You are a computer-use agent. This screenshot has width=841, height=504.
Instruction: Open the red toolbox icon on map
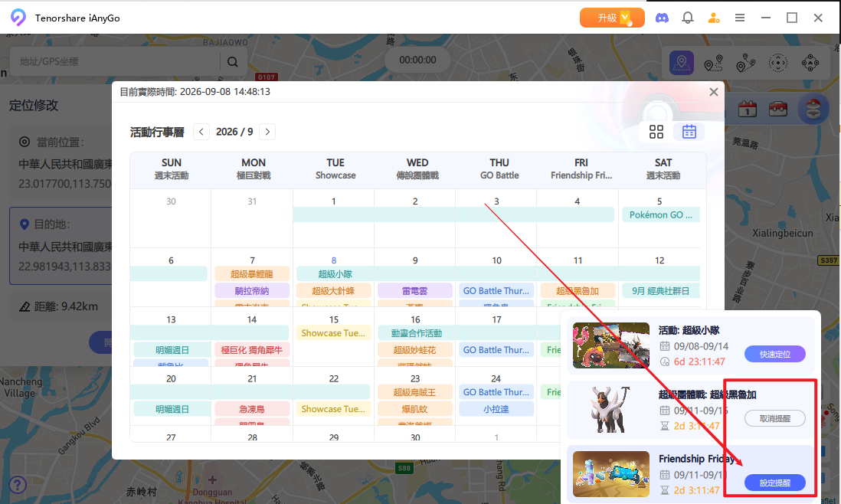[x=778, y=109]
